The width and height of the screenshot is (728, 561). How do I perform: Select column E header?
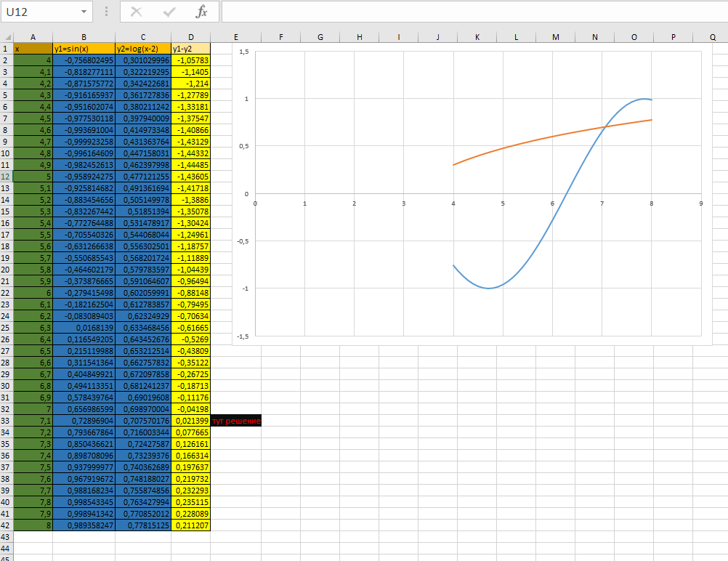(236, 37)
